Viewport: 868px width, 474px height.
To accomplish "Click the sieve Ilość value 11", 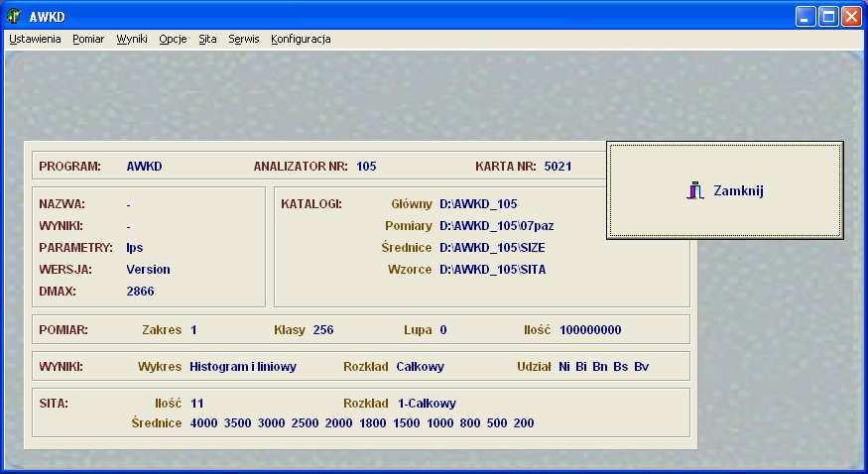I will tap(197, 404).
